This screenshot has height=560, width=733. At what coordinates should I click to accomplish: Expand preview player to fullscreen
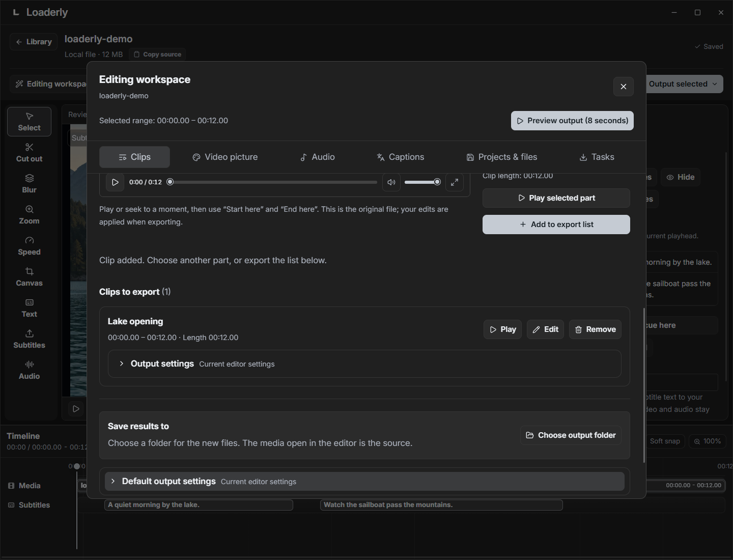pos(455,182)
